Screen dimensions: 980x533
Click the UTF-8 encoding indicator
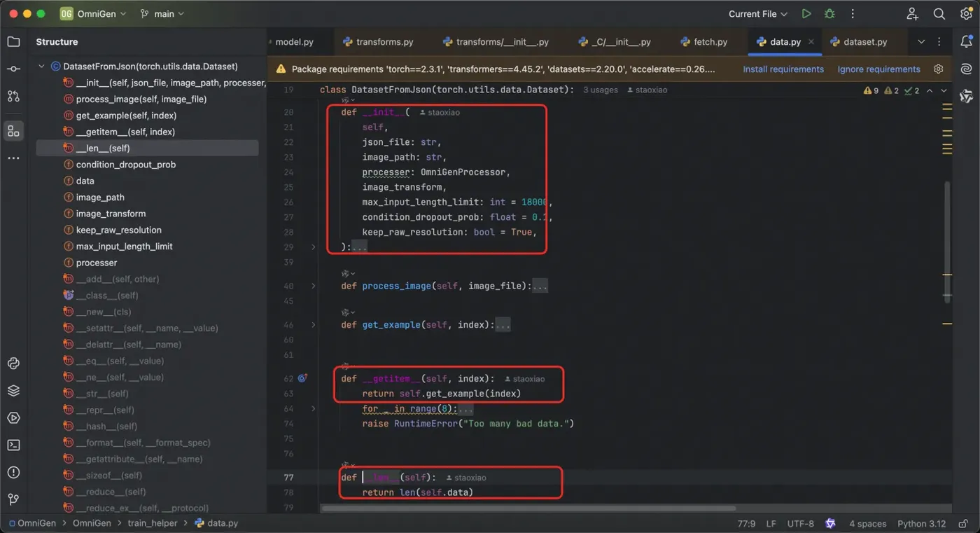pyautogui.click(x=800, y=524)
